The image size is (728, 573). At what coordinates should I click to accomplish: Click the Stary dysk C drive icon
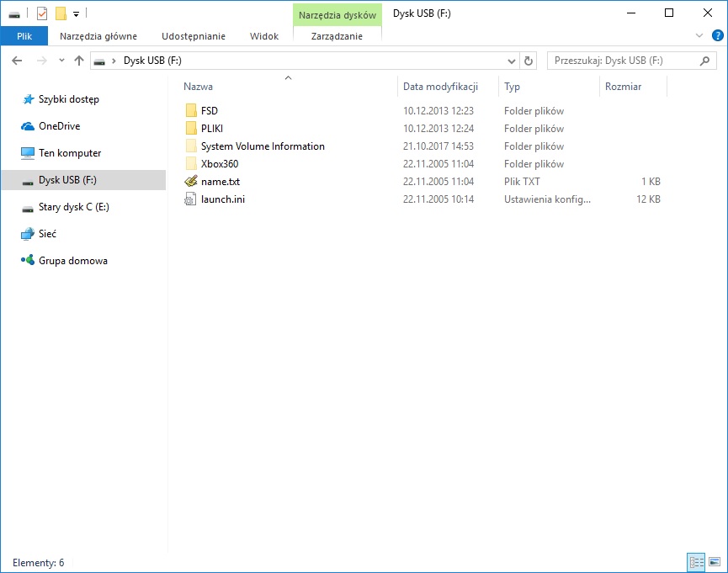pos(28,209)
